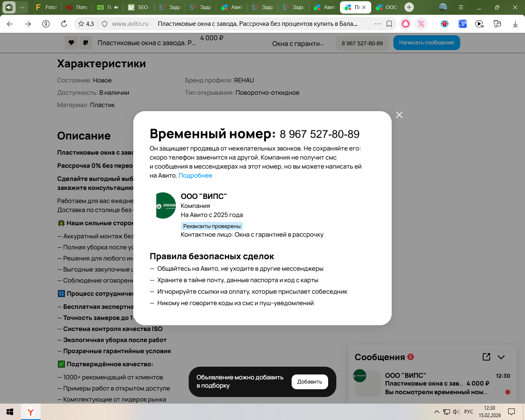Mute the sound icon on the HD tab
The height and width of the screenshot is (420, 525).
[x=116, y=7]
